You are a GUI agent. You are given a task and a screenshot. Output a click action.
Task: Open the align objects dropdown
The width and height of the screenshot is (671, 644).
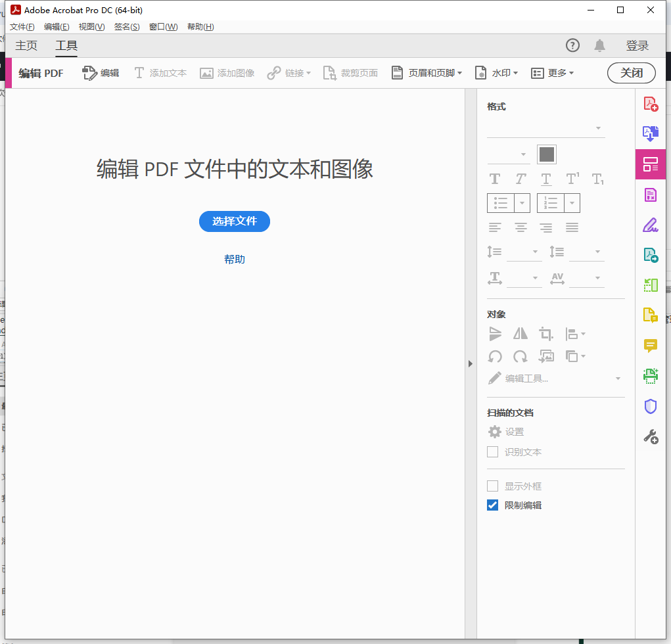(576, 334)
